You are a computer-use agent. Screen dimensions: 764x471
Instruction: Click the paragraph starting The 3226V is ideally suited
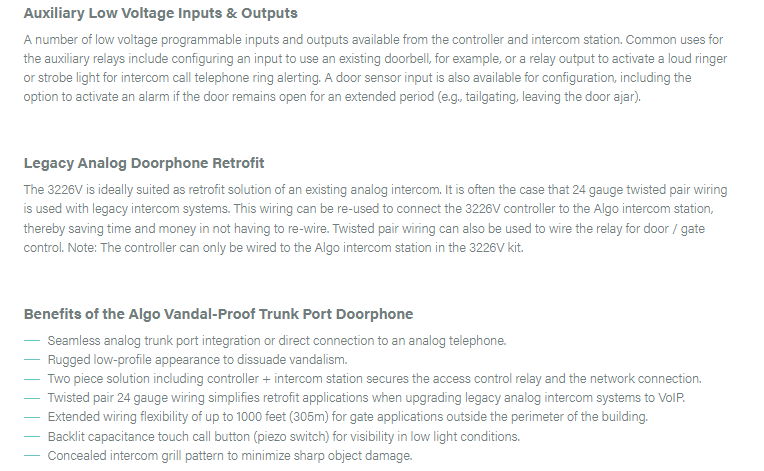tap(375, 219)
